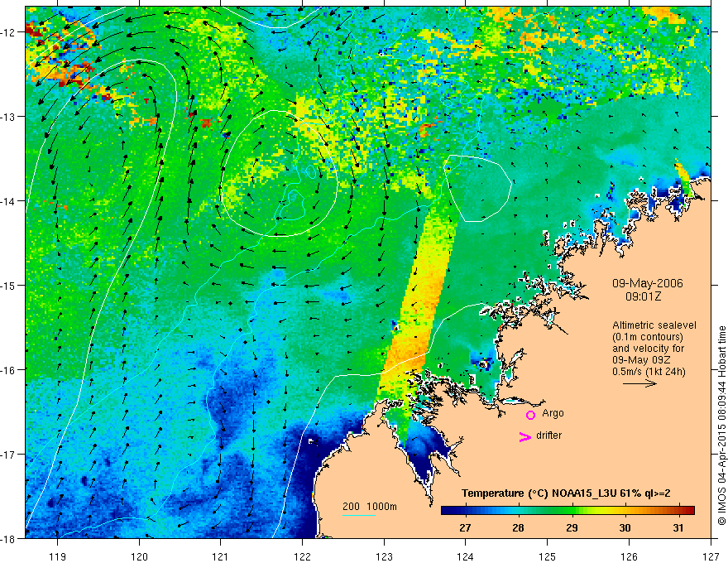Click the cyan bathymetry legend line

tap(359, 515)
